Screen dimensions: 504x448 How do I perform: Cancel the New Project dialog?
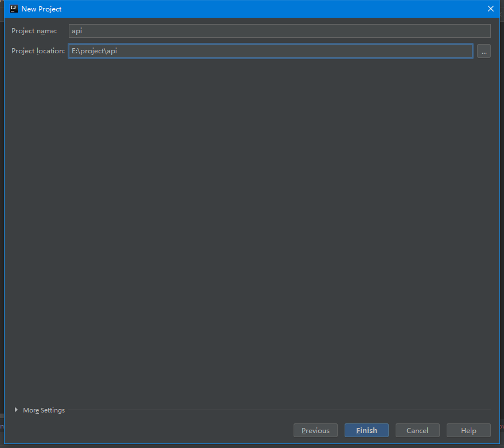tap(417, 430)
